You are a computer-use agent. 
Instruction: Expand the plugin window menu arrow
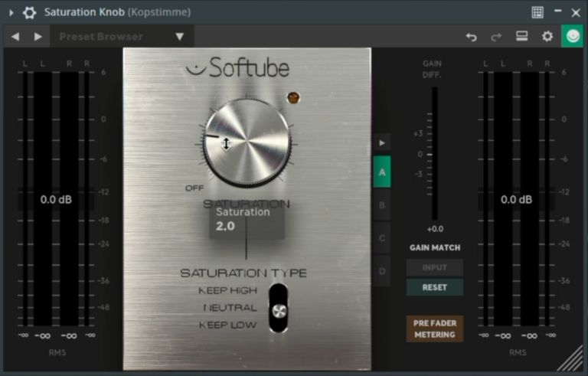pos(11,12)
